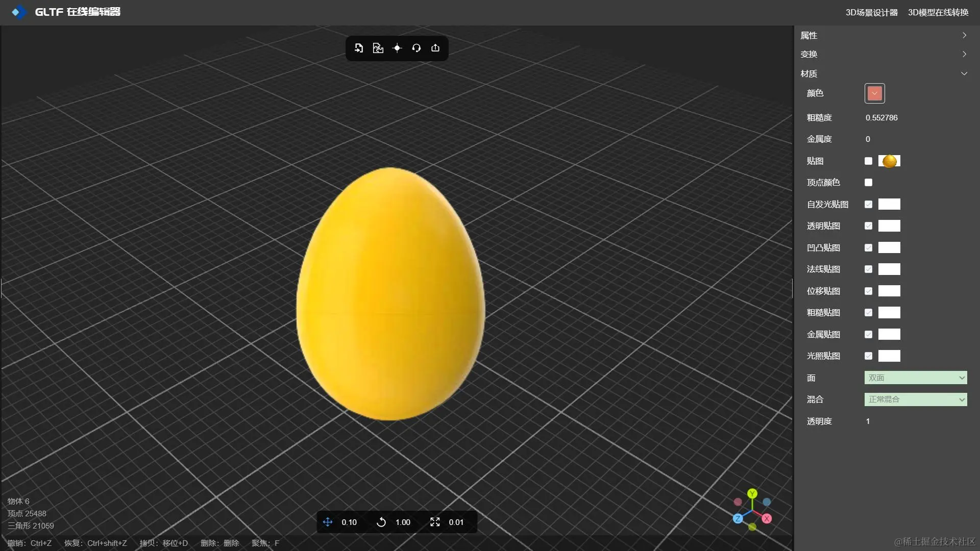Click the 光照贴图 texture slot
980x551 pixels.
[x=889, y=356]
